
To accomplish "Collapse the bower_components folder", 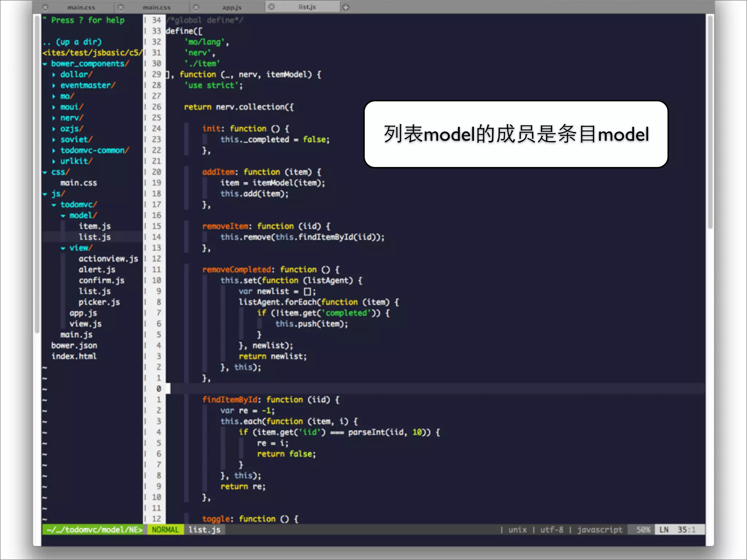I will [x=45, y=64].
